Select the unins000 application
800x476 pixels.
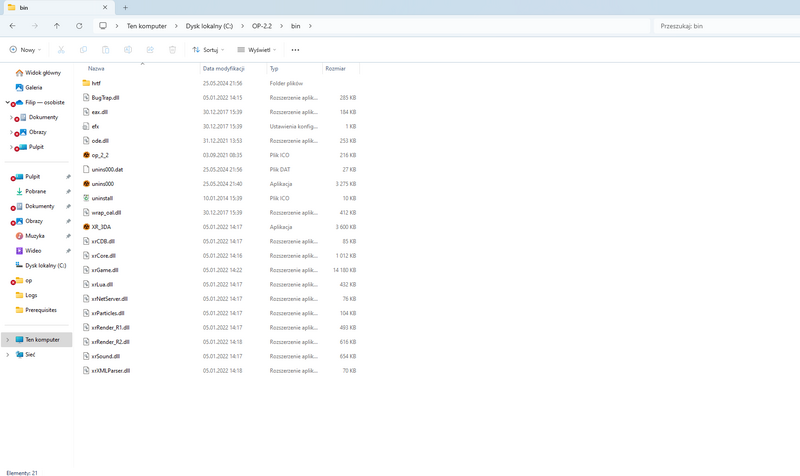pos(102,184)
